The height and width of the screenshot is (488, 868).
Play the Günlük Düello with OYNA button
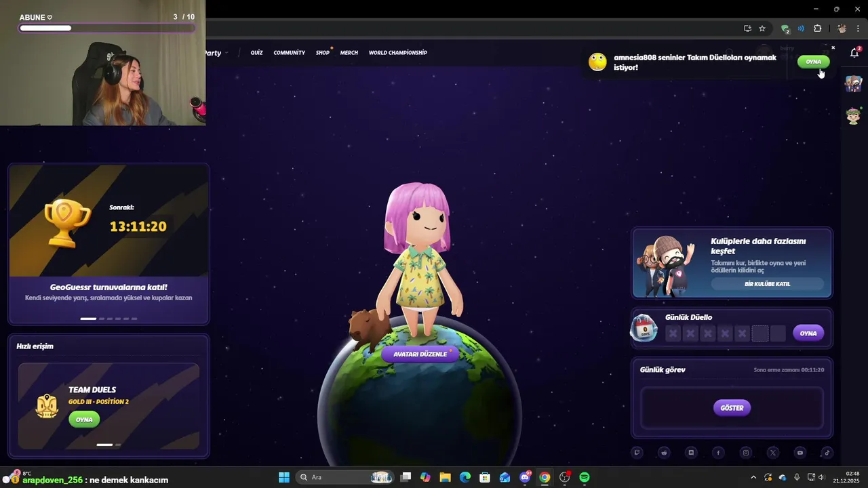808,333
